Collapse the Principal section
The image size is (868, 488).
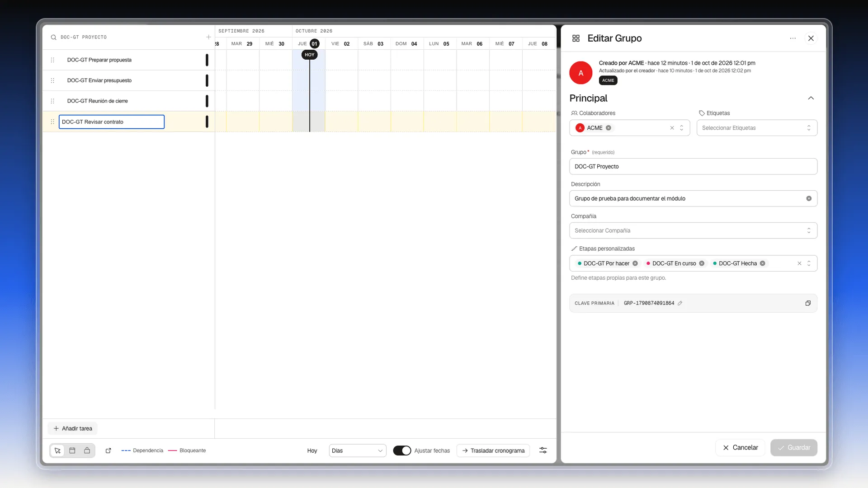coord(811,98)
